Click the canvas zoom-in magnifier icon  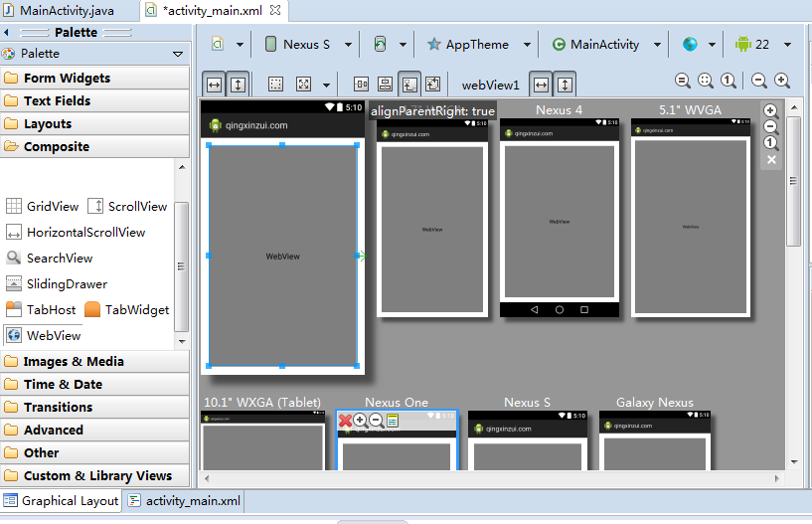782,81
